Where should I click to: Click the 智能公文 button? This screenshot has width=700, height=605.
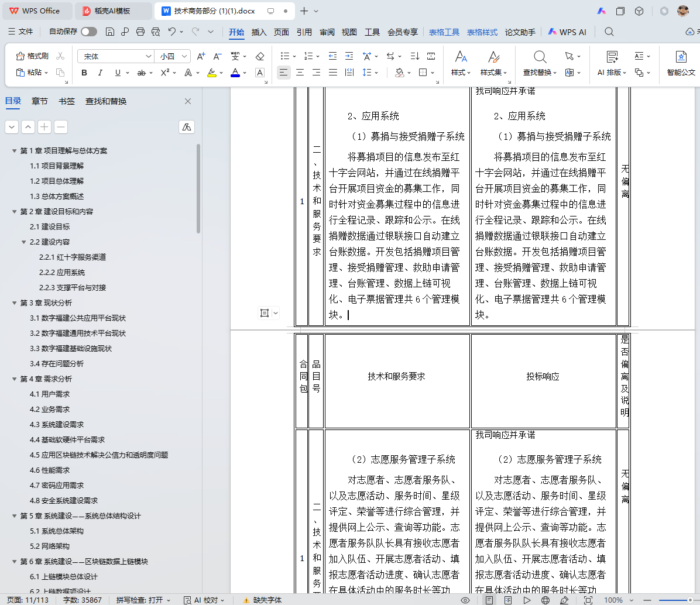681,63
